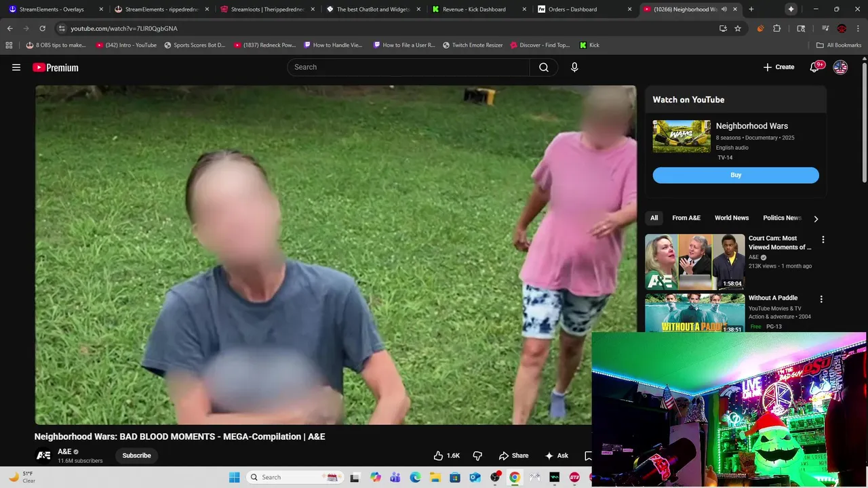Screen dimensions: 868x488
Task: Open the A&E channel name link
Action: click(x=64, y=451)
